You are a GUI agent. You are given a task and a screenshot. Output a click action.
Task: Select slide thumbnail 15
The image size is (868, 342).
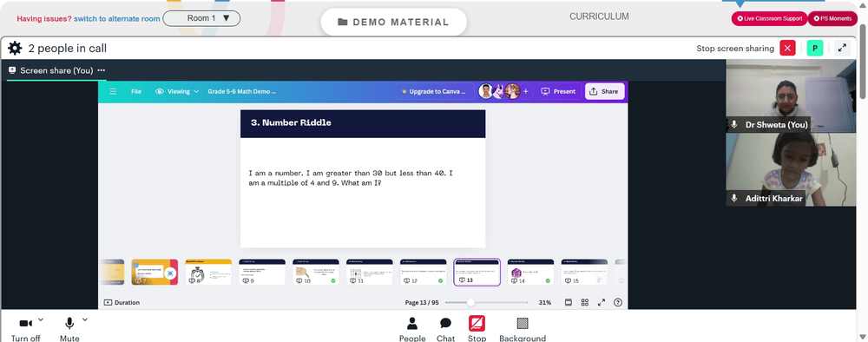(584, 273)
